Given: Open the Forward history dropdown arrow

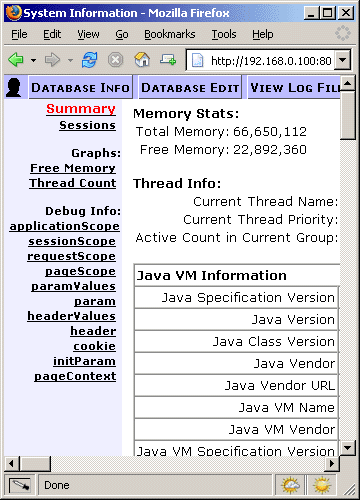Looking at the screenshot, I should point(70,61).
